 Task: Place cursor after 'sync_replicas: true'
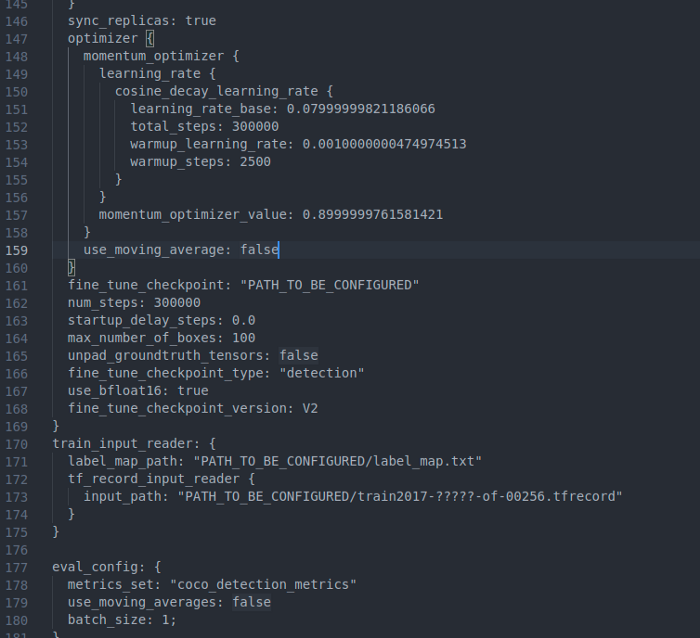(217, 21)
